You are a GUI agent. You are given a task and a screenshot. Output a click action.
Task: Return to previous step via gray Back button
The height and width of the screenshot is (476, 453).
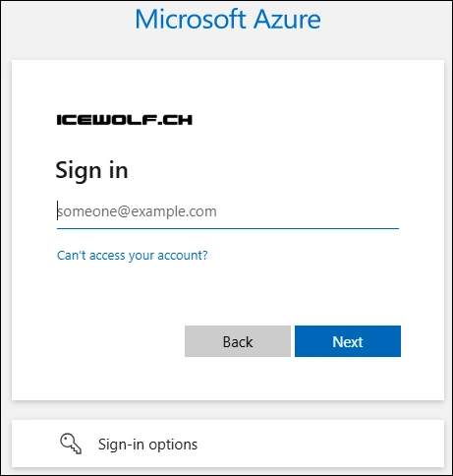coord(238,341)
